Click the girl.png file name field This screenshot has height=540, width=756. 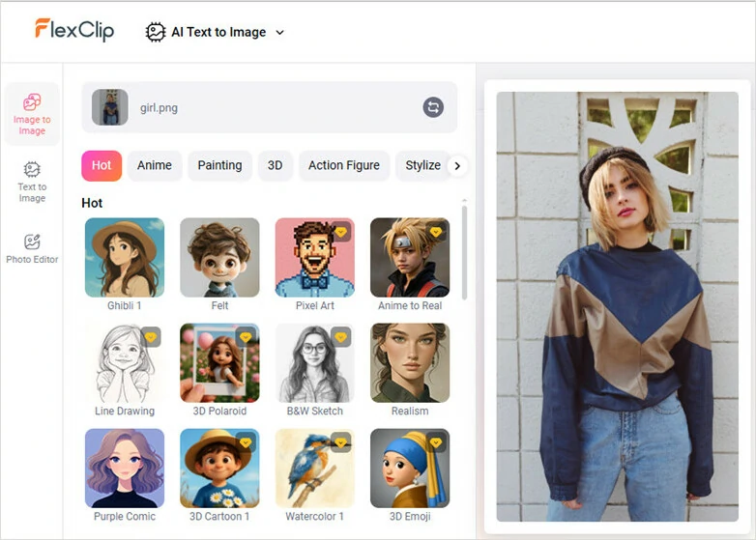coord(269,107)
